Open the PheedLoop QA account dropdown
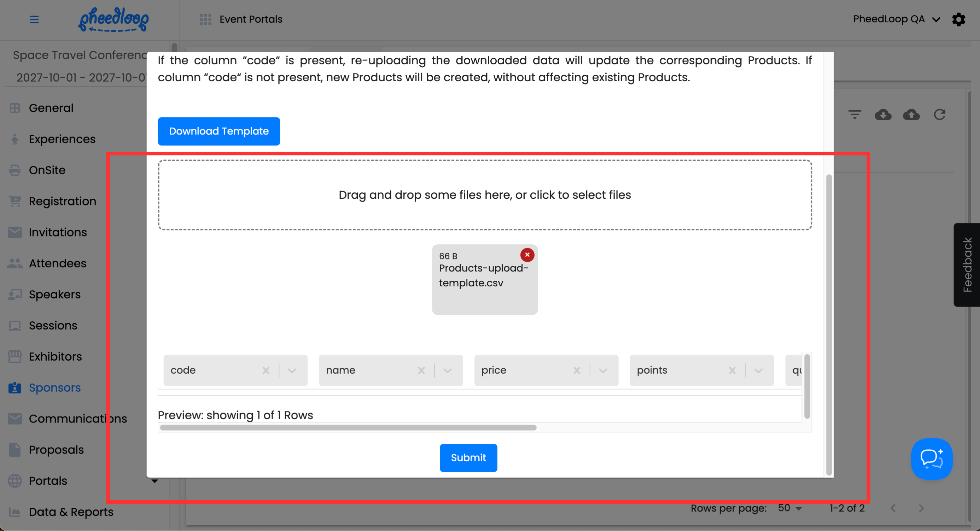 [x=896, y=19]
